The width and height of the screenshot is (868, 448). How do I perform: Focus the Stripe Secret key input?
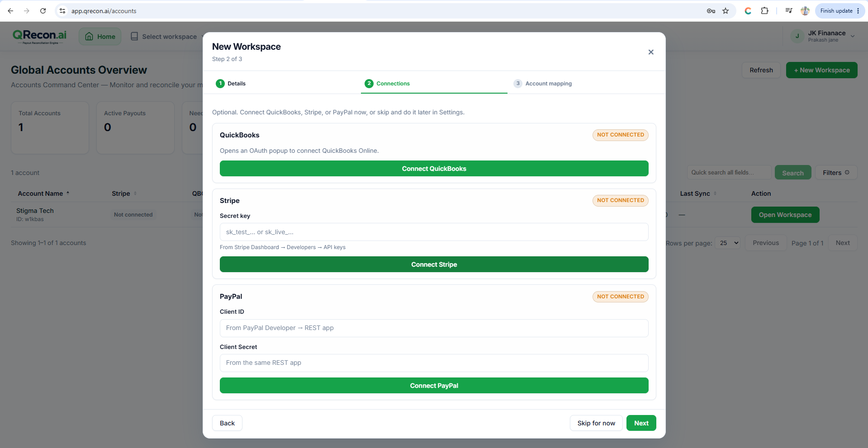click(434, 232)
